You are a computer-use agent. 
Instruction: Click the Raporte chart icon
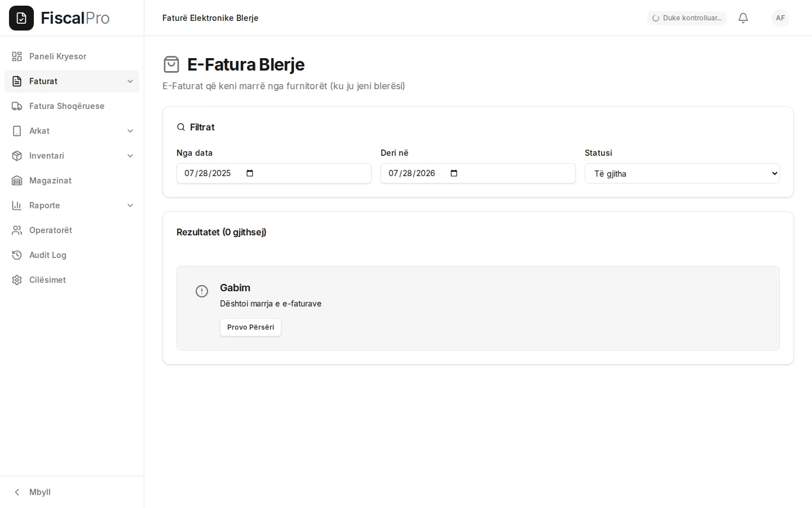coord(17,205)
